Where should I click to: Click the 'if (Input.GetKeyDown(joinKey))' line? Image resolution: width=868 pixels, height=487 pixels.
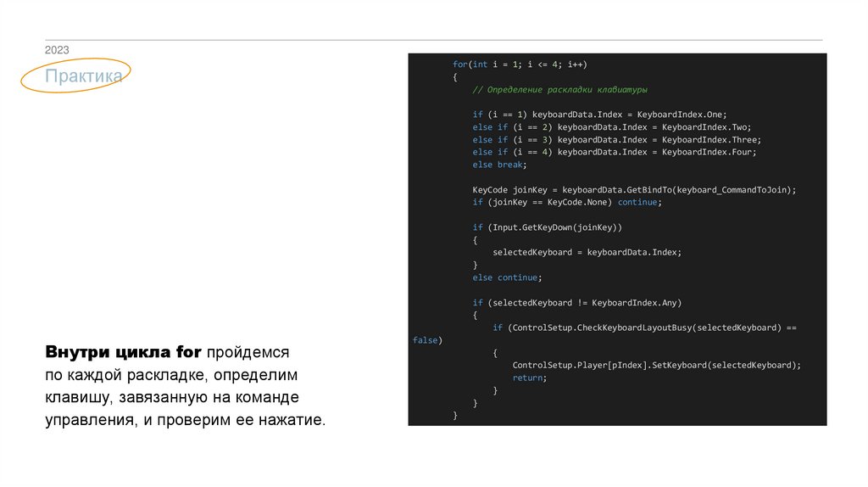(x=547, y=227)
